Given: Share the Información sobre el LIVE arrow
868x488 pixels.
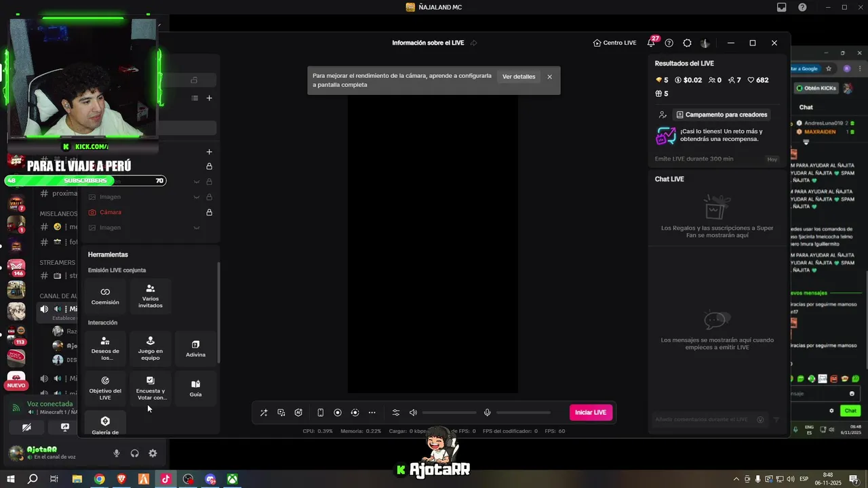Looking at the screenshot, I should pos(473,43).
